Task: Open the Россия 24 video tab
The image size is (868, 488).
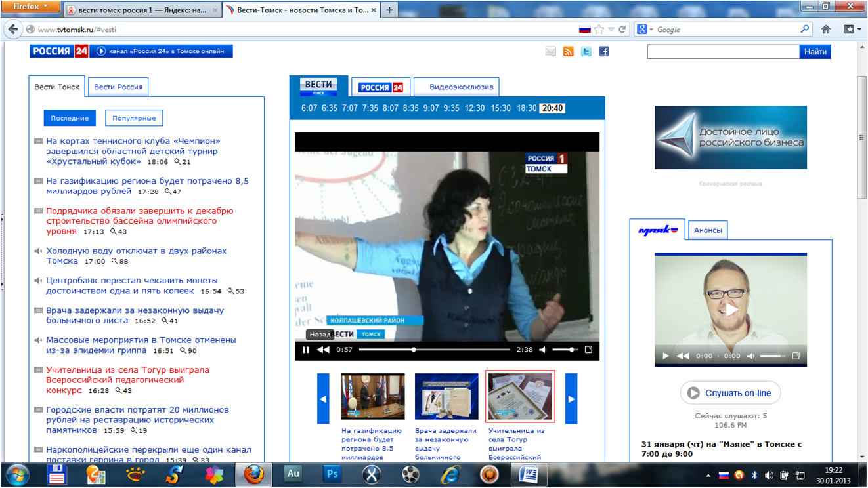Action: [381, 87]
